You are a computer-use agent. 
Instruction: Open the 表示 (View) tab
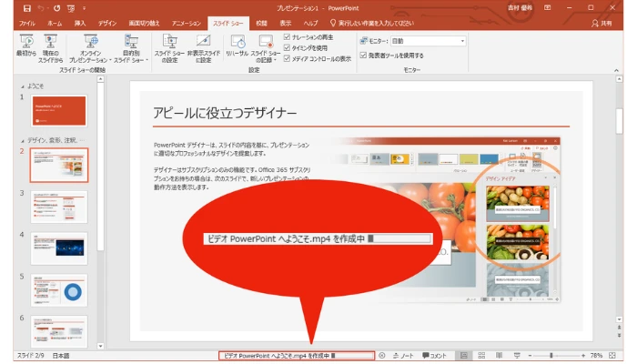[286, 23]
